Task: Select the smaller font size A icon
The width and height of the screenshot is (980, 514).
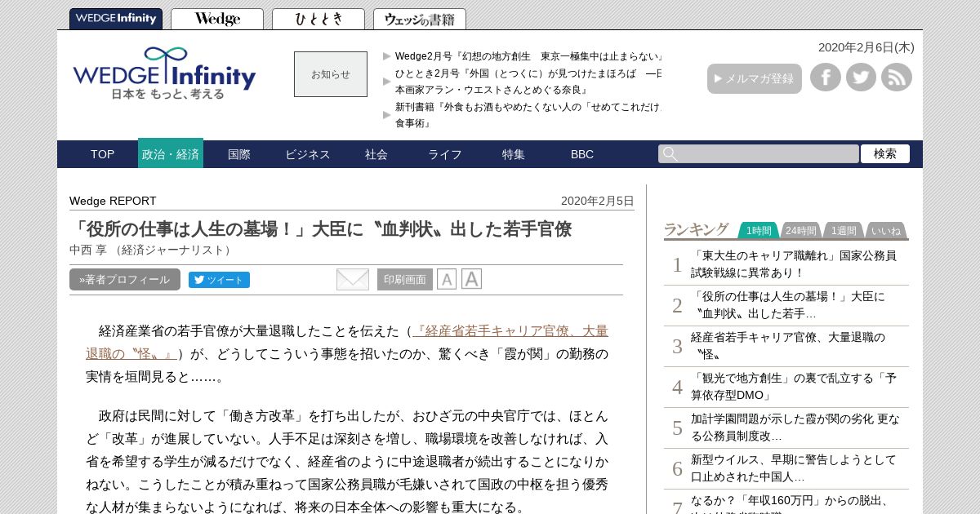Action: pyautogui.click(x=447, y=279)
